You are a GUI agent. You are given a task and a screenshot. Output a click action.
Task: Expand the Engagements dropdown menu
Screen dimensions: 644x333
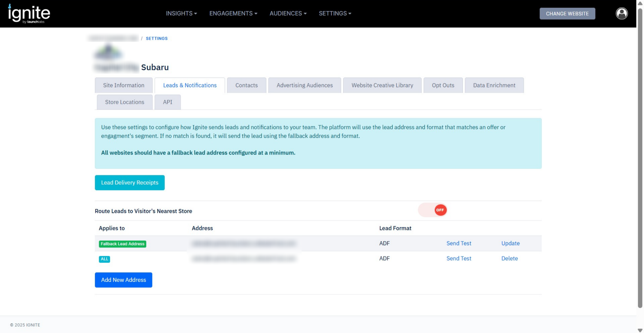[233, 13]
